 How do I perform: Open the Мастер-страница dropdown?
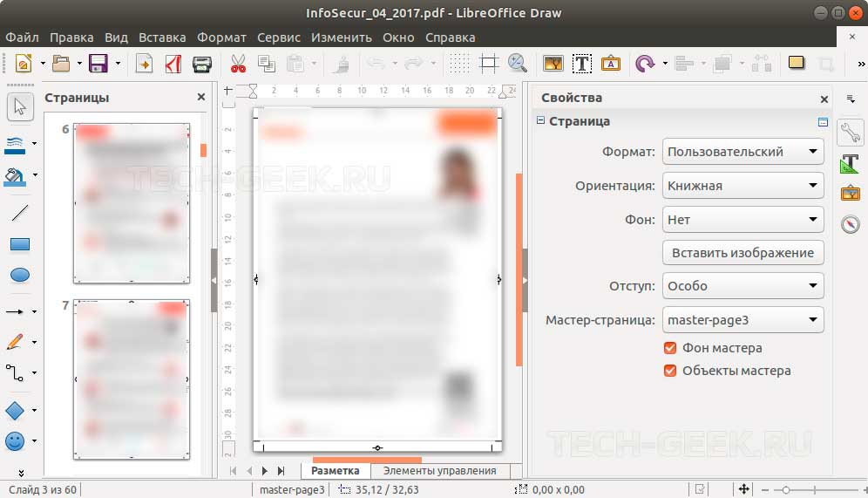pos(743,319)
